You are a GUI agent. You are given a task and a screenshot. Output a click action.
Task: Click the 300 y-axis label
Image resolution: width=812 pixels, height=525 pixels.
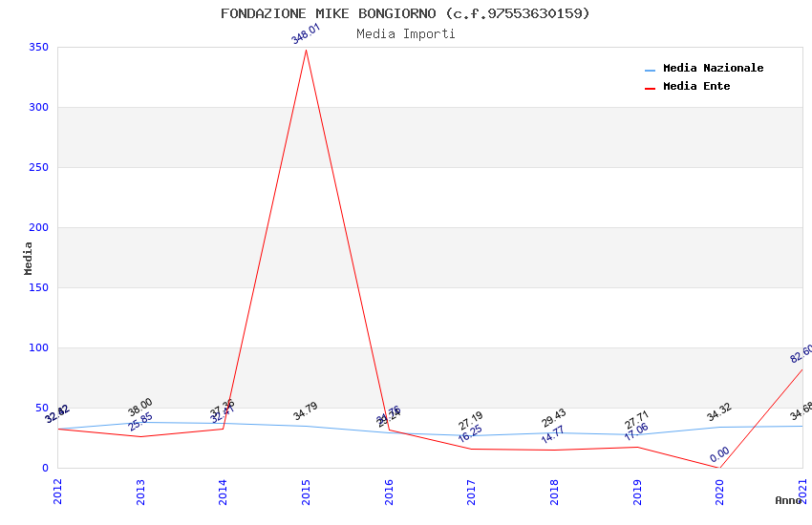click(38, 107)
